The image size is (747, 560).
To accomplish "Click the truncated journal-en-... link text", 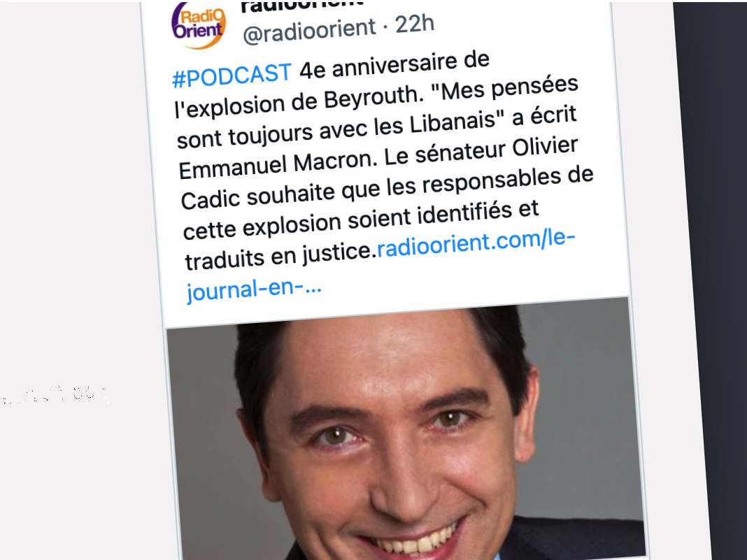I will click(254, 289).
